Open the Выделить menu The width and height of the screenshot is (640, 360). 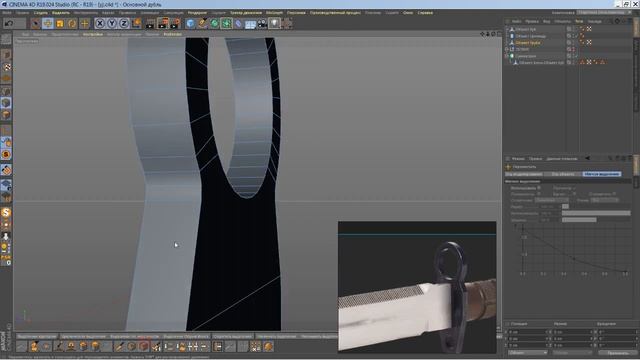click(61, 13)
